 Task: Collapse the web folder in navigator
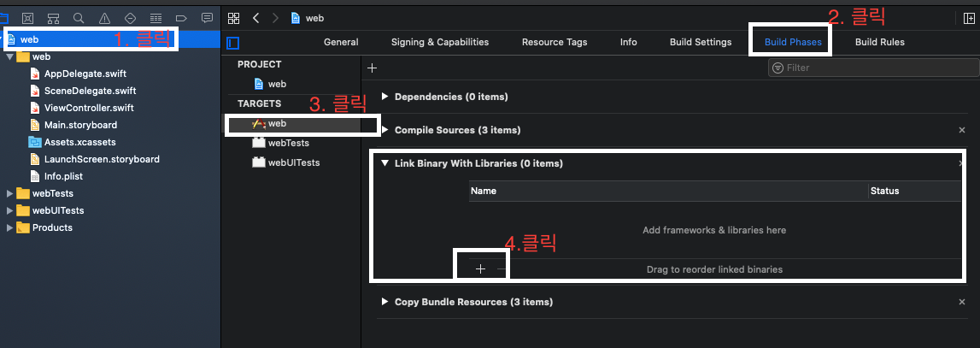[9, 57]
